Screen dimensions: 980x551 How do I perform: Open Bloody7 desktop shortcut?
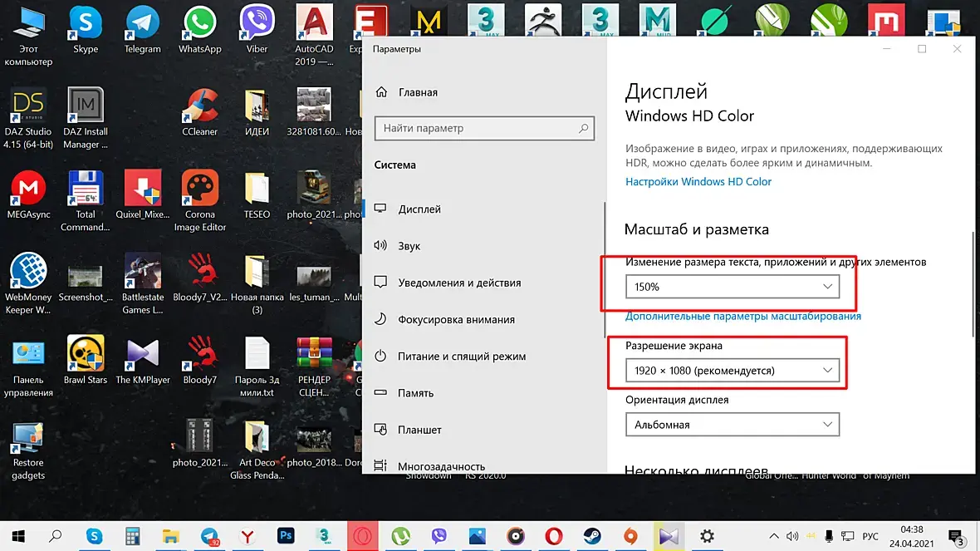200,360
